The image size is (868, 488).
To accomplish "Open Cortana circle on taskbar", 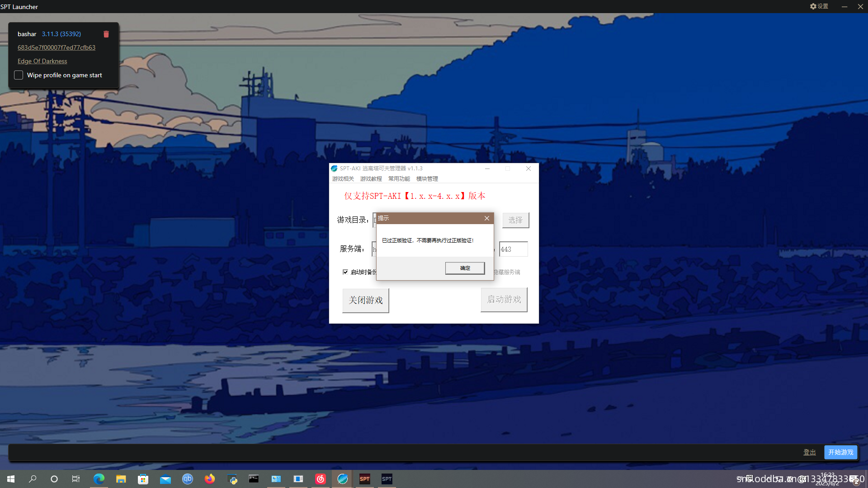I will (54, 479).
